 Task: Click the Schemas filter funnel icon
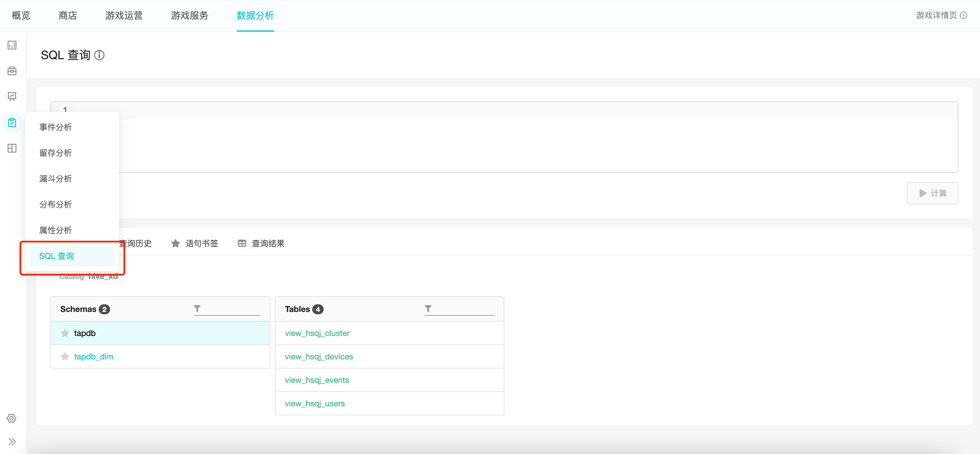pyautogui.click(x=197, y=309)
